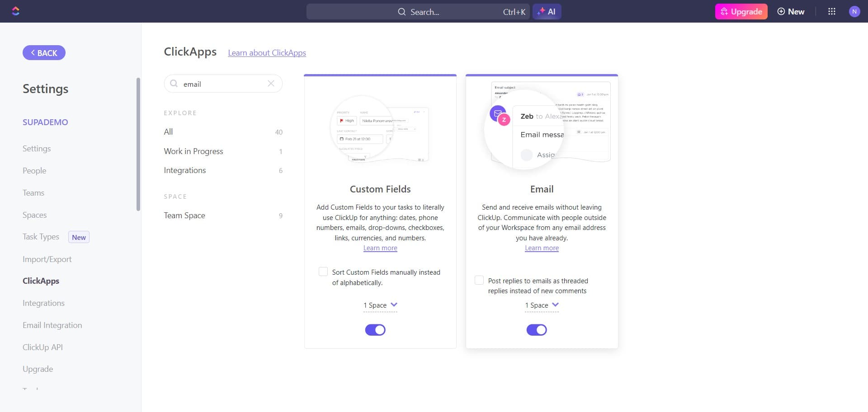
Task: Click 'Learn more' on the Email card
Action: tap(541, 248)
